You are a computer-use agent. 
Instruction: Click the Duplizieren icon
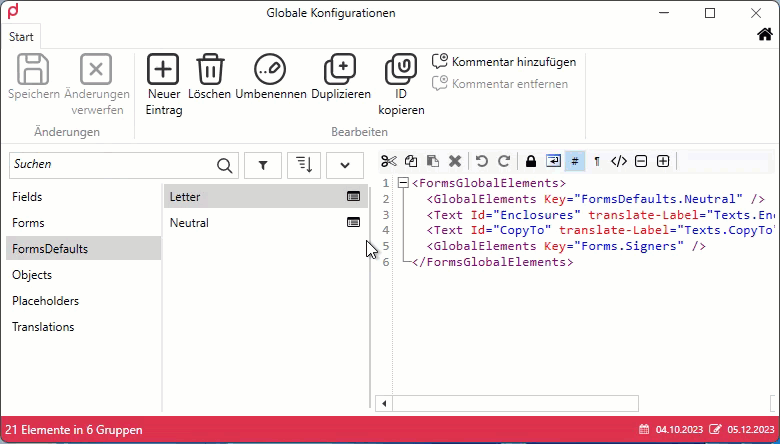(x=340, y=69)
